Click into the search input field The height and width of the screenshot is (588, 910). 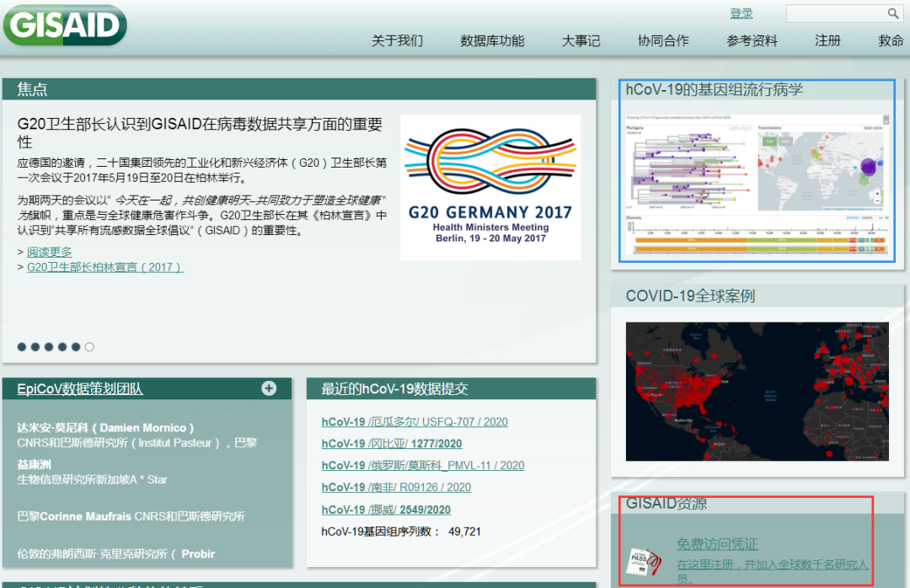point(836,13)
